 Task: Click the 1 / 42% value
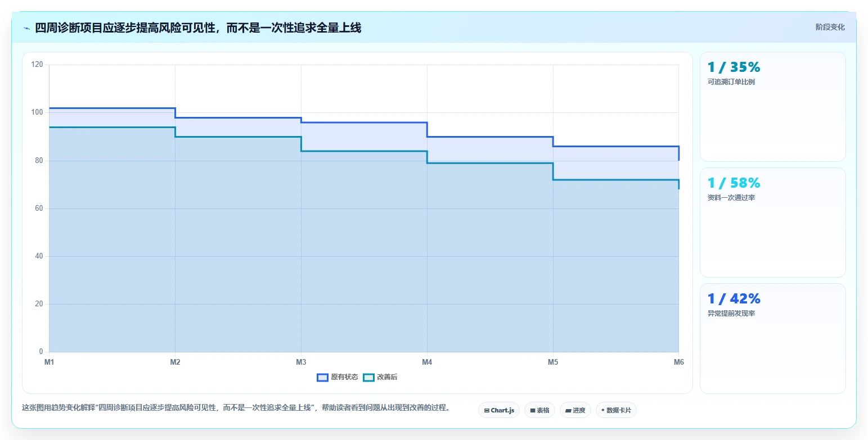(734, 299)
